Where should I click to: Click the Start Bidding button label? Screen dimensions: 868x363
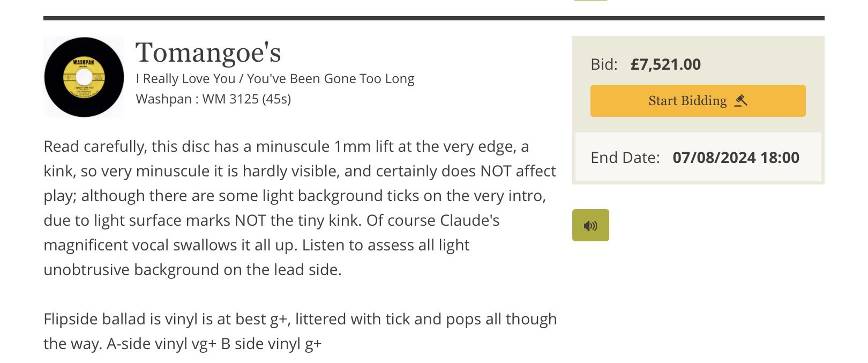point(687,101)
